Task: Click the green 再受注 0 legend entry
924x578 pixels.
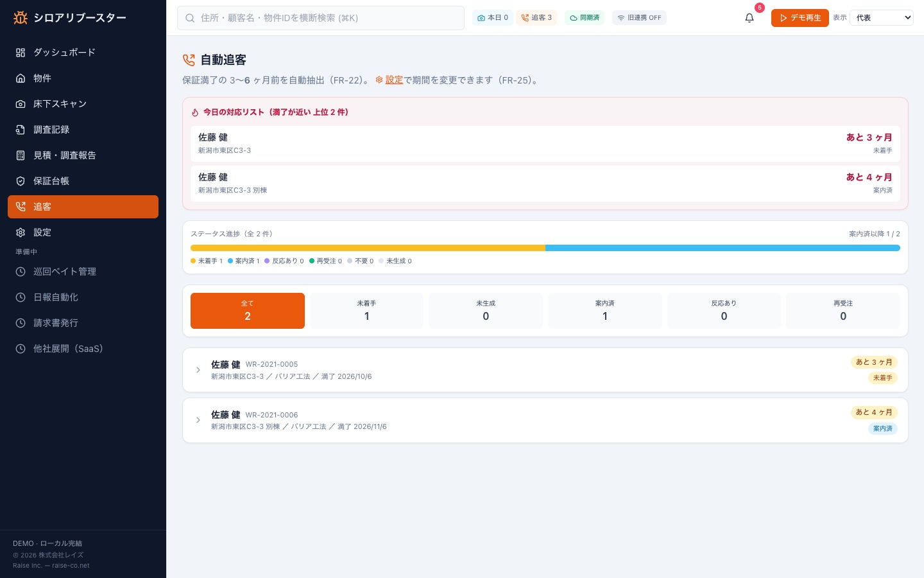Action: [x=325, y=261]
